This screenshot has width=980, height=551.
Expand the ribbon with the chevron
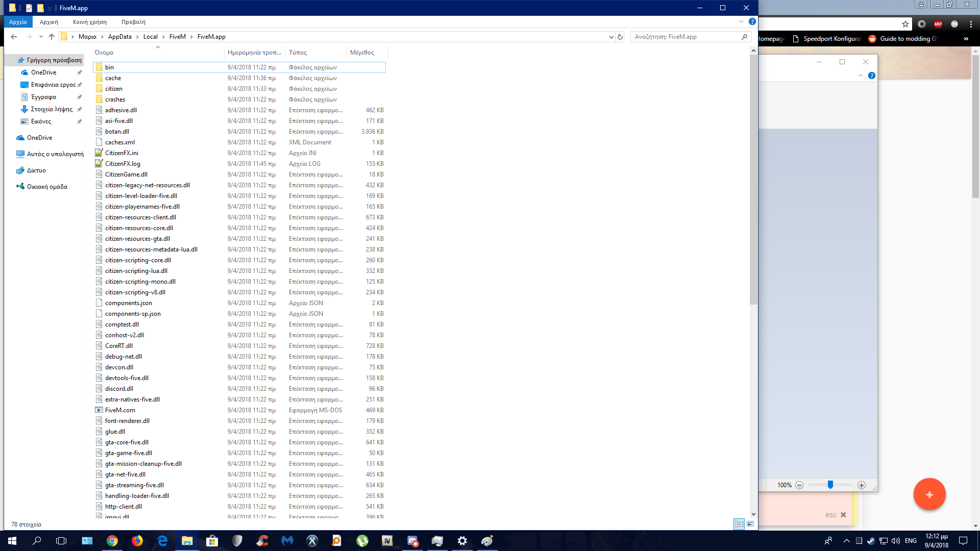(741, 21)
